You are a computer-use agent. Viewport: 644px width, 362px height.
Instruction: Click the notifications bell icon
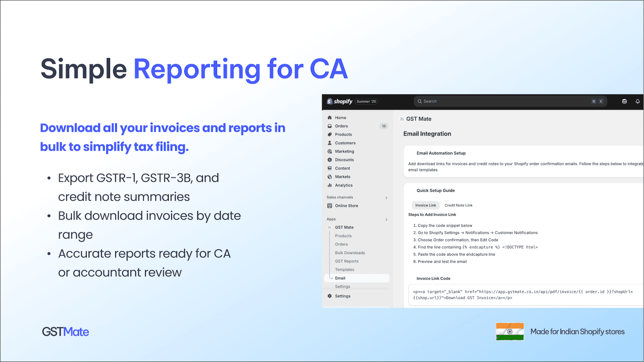638,101
